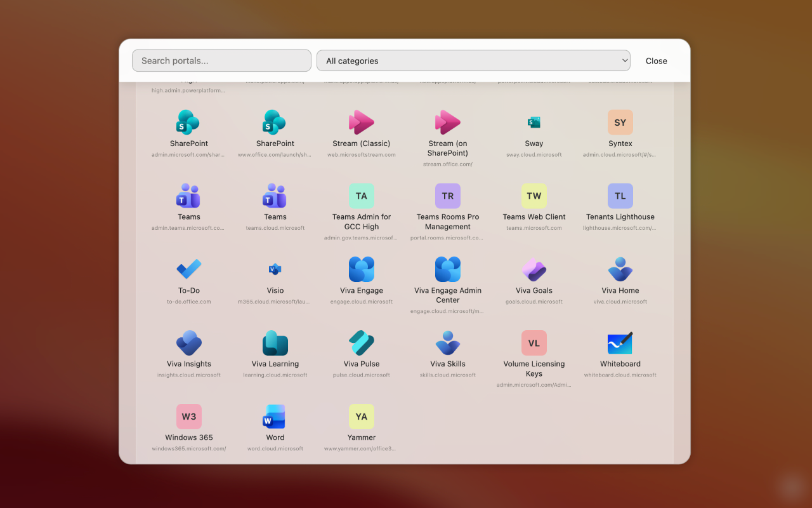Click the sway.cloud.microsoft URL text
The width and height of the screenshot is (812, 508).
click(534, 155)
